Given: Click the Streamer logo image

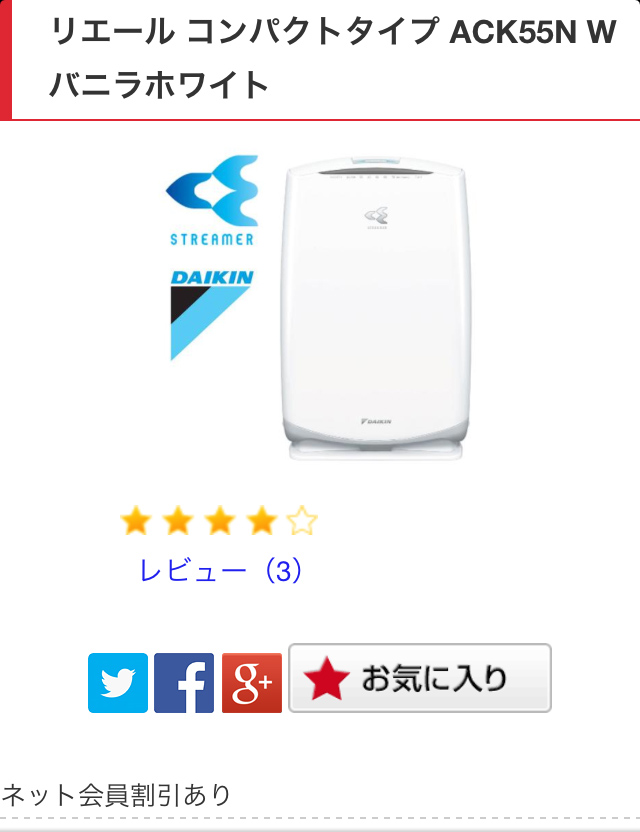Looking at the screenshot, I should (212, 201).
